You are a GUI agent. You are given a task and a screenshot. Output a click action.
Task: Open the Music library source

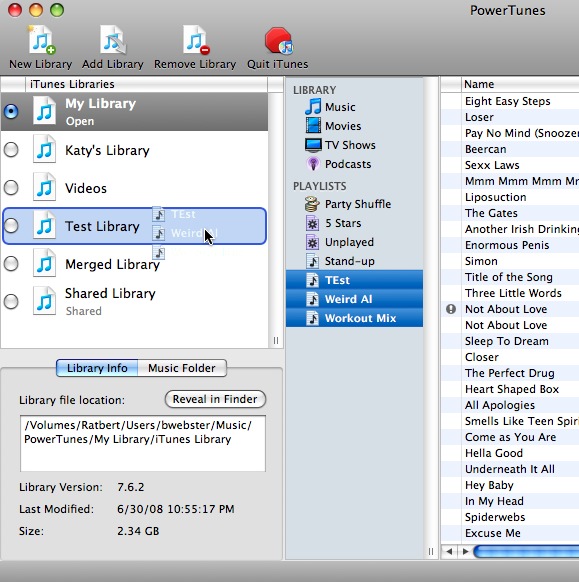[330, 107]
